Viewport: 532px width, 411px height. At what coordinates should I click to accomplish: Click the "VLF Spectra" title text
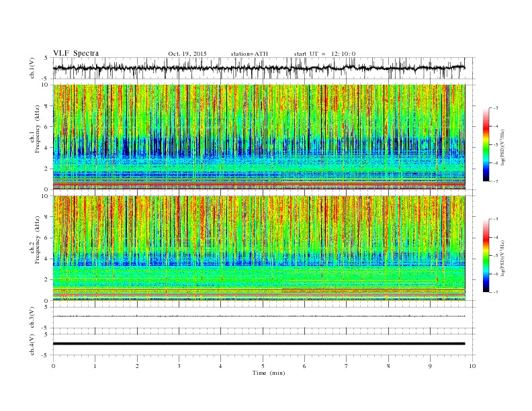coord(76,53)
